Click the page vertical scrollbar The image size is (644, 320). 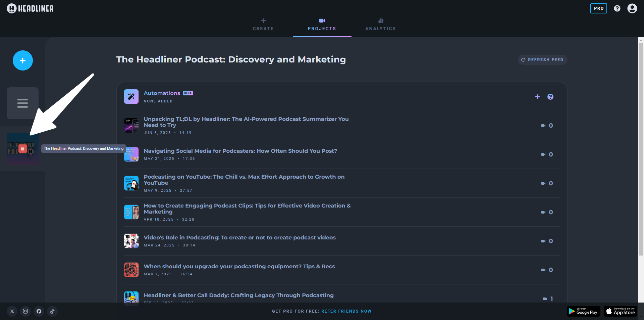[641, 149]
